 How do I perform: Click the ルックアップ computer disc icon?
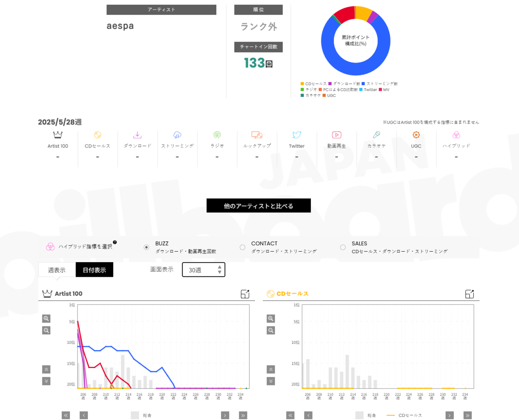click(257, 135)
